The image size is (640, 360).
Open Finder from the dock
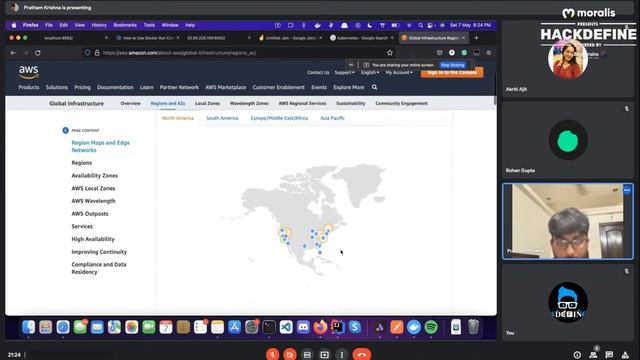[28, 327]
